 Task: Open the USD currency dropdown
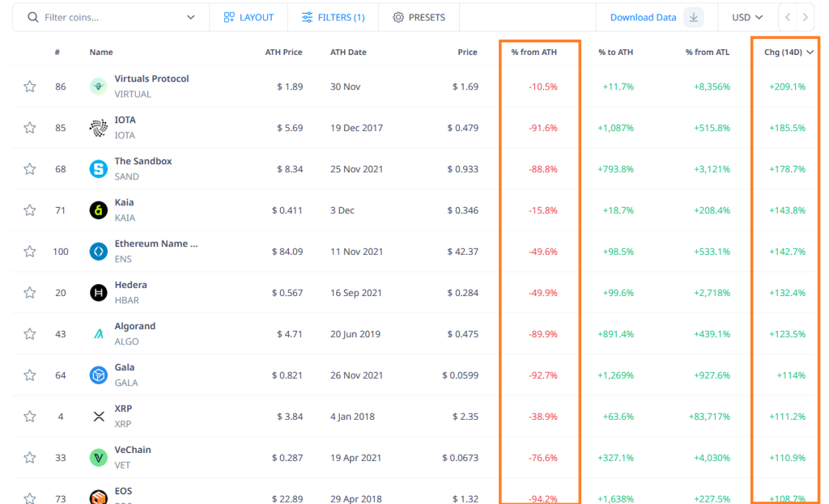(x=747, y=18)
